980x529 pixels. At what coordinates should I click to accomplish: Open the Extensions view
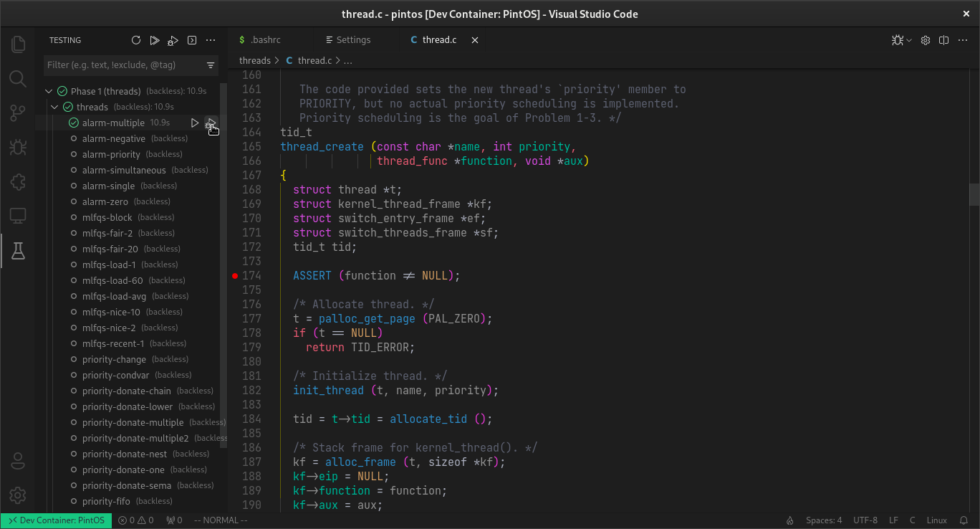coord(18,182)
